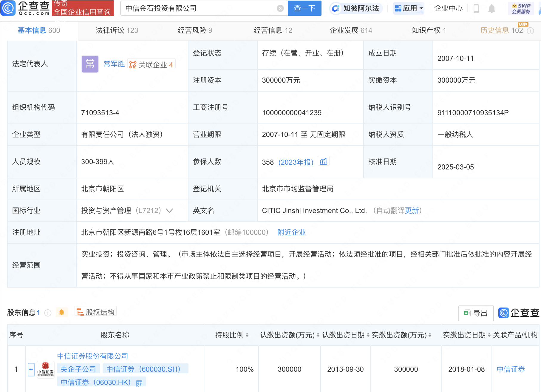
Task: Switch to the 企业发展 tab
Action: [x=351, y=30]
